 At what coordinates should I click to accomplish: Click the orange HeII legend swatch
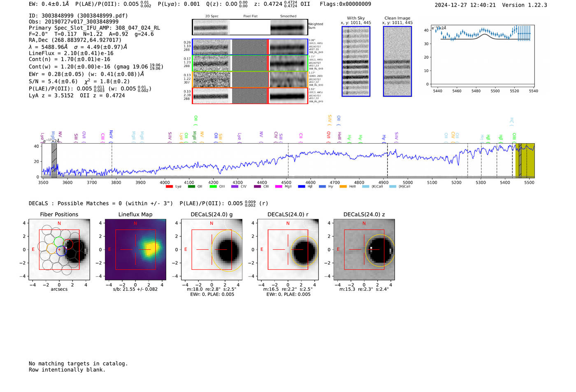pyautogui.click(x=343, y=187)
